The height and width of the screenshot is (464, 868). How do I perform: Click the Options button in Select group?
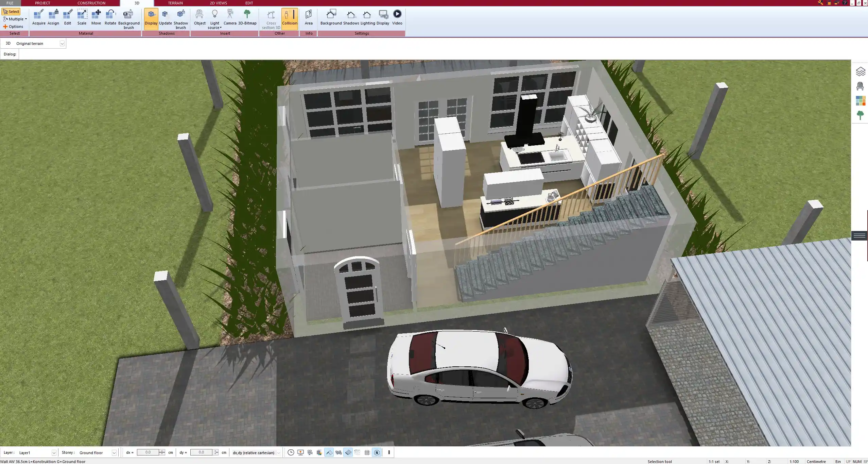click(13, 27)
